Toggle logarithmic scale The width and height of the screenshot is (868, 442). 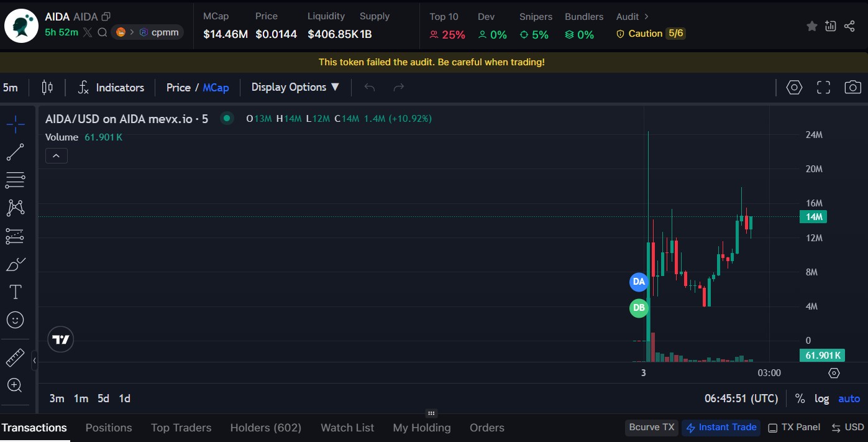pos(821,399)
